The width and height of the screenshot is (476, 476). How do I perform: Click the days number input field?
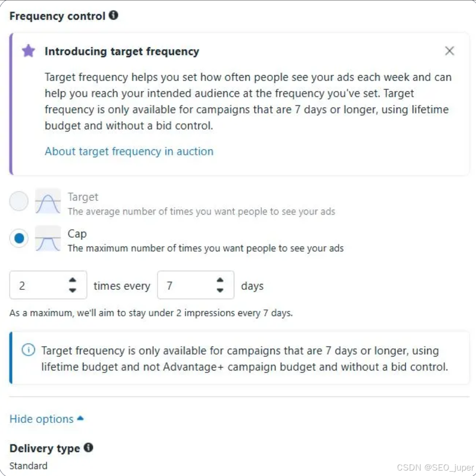point(185,285)
